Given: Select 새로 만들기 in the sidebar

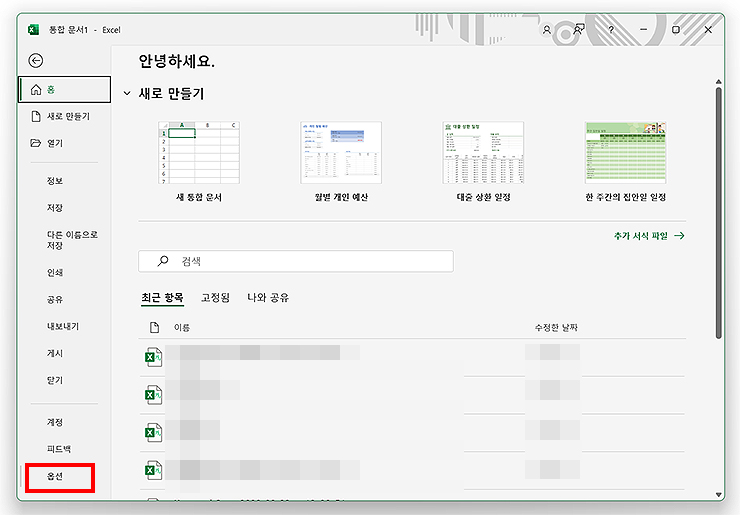Looking at the screenshot, I should (65, 116).
